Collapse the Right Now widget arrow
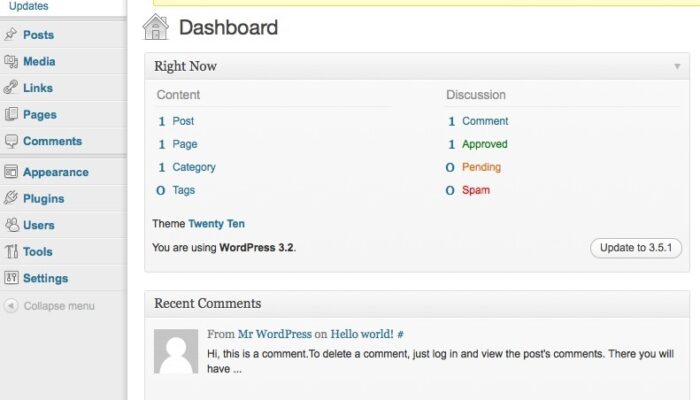This screenshot has height=400, width=700. (677, 67)
